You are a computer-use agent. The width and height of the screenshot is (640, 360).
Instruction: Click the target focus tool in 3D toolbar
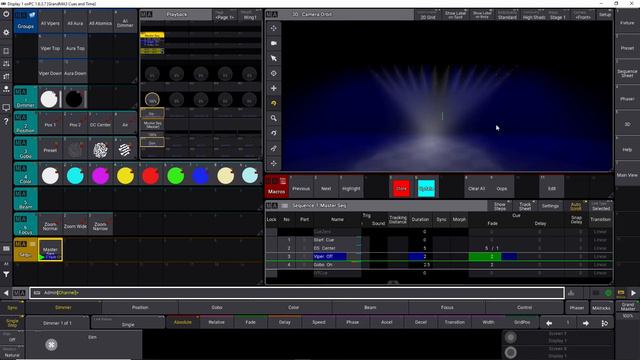(x=273, y=73)
